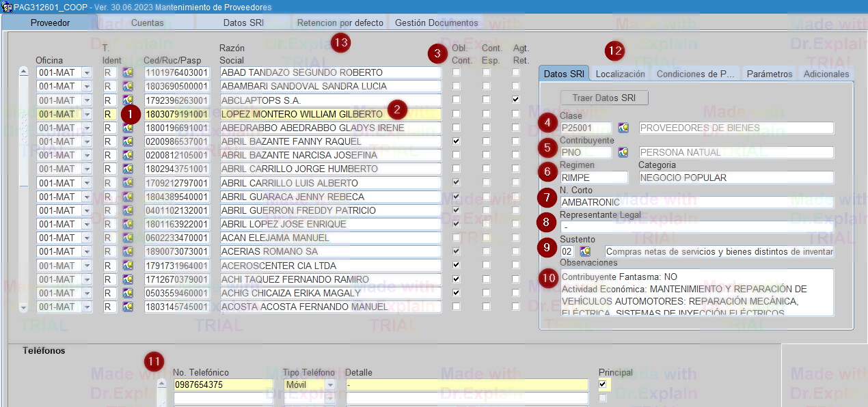Uncheck Obl. Cont. for ABRIL BAZANTE FANNY RAQUEL
The height and width of the screenshot is (407, 868).
click(x=457, y=141)
